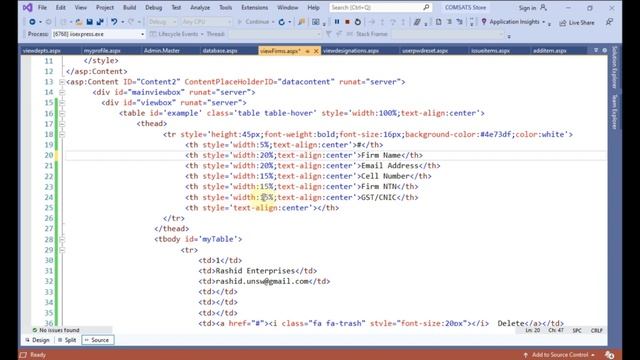Click the CRLF line ending indicator
This screenshot has width=640, height=360.
[596, 330]
